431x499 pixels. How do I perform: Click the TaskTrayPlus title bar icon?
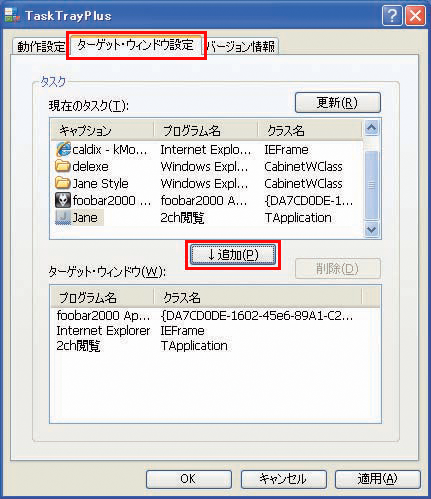tap(13, 15)
